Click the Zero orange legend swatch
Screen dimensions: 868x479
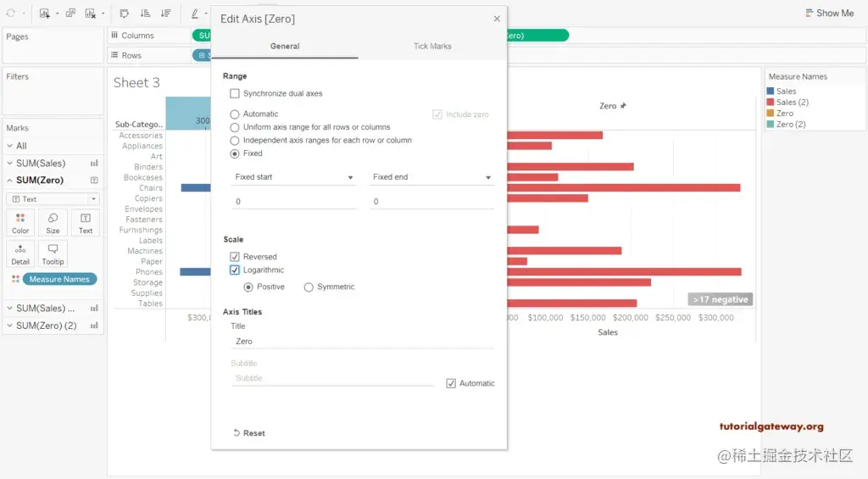point(770,113)
